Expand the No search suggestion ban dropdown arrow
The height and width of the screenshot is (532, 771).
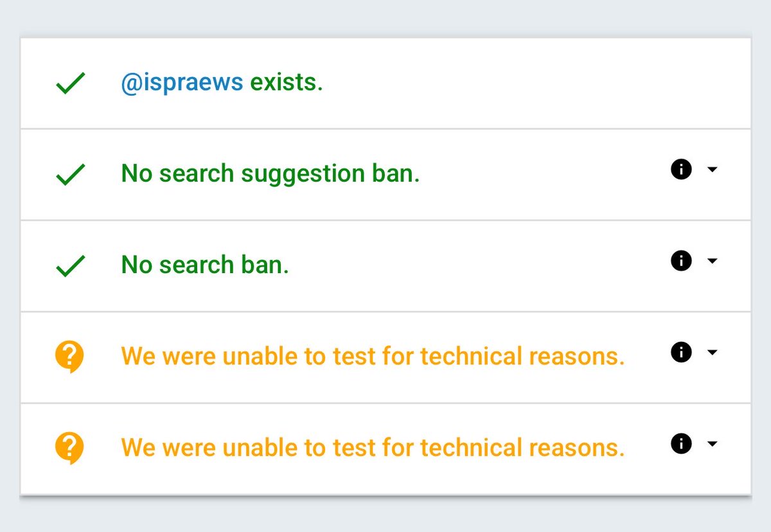pyautogui.click(x=712, y=170)
